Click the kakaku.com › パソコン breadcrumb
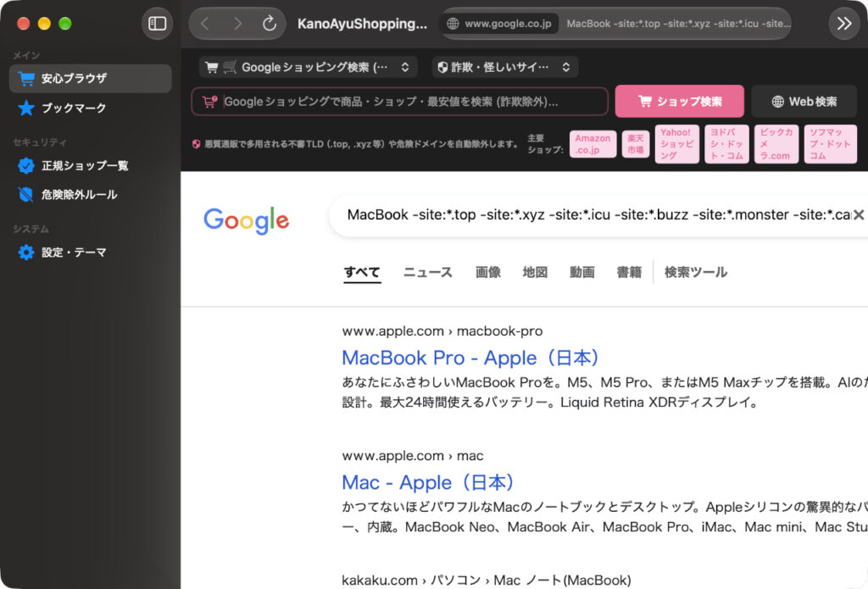 click(486, 581)
